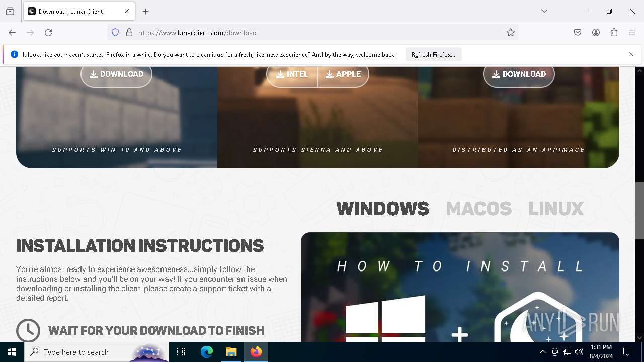Click scrollbar down arrow
This screenshot has width=644, height=362.
tap(639, 338)
